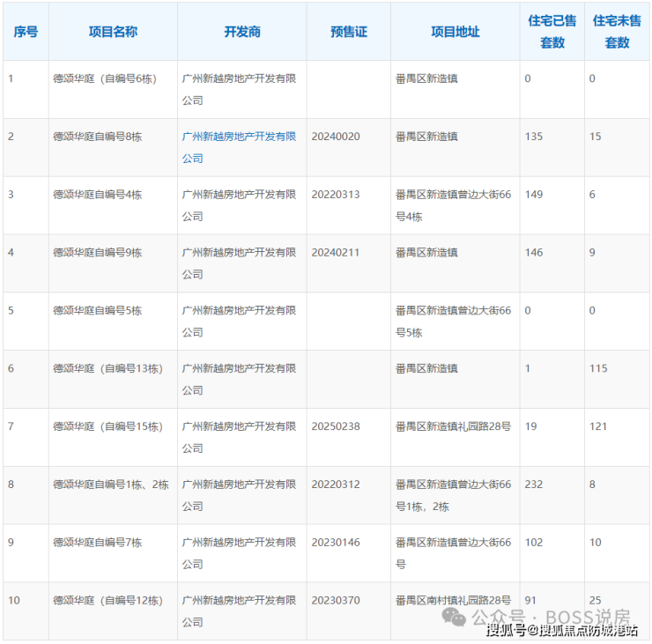The height and width of the screenshot is (644, 652).
Task: Click the WeChat logo in the watermark
Action: click(x=455, y=616)
